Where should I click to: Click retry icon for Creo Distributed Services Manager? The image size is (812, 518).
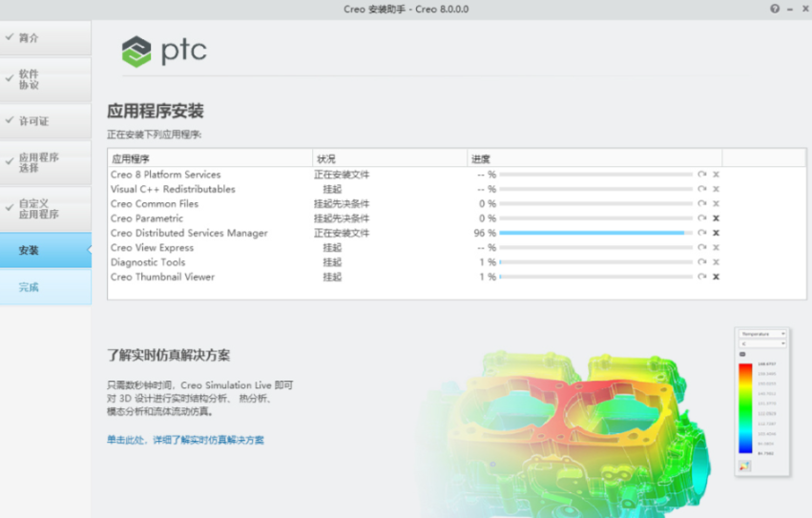point(701,233)
